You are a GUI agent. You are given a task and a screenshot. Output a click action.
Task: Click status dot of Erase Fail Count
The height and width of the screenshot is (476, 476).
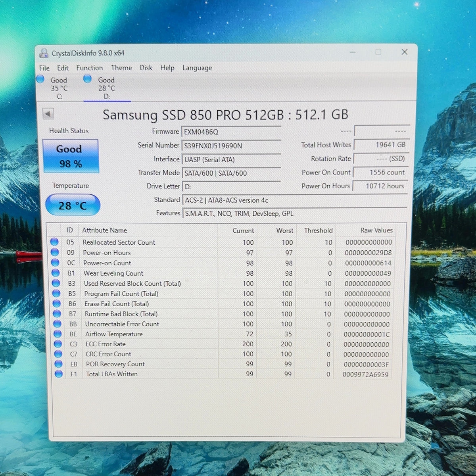coord(57,303)
